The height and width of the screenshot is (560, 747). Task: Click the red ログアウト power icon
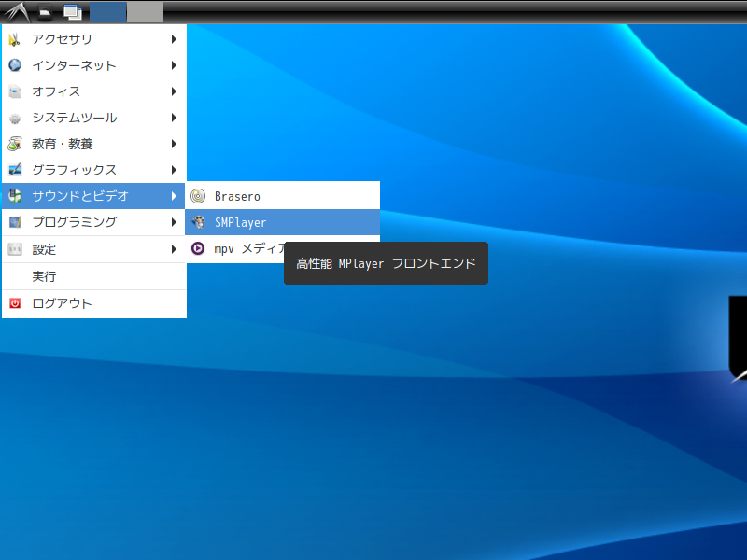point(15,303)
